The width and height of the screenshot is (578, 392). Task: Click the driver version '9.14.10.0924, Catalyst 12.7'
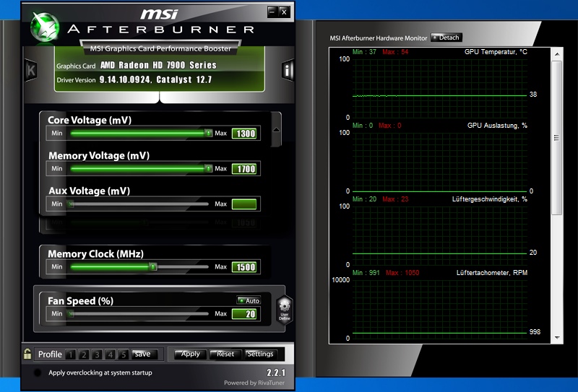(x=155, y=79)
